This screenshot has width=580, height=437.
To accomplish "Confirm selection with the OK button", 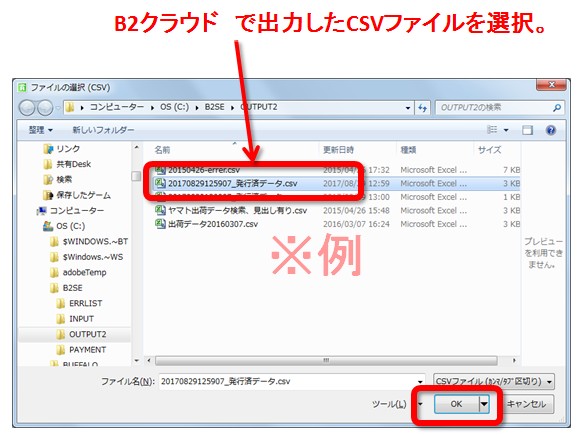I will pos(456,404).
